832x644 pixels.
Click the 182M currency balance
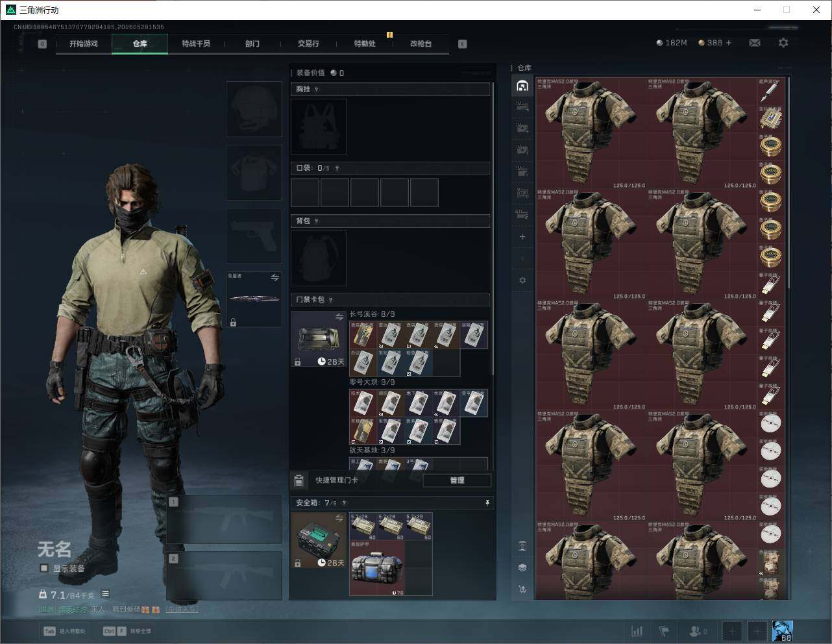(672, 43)
